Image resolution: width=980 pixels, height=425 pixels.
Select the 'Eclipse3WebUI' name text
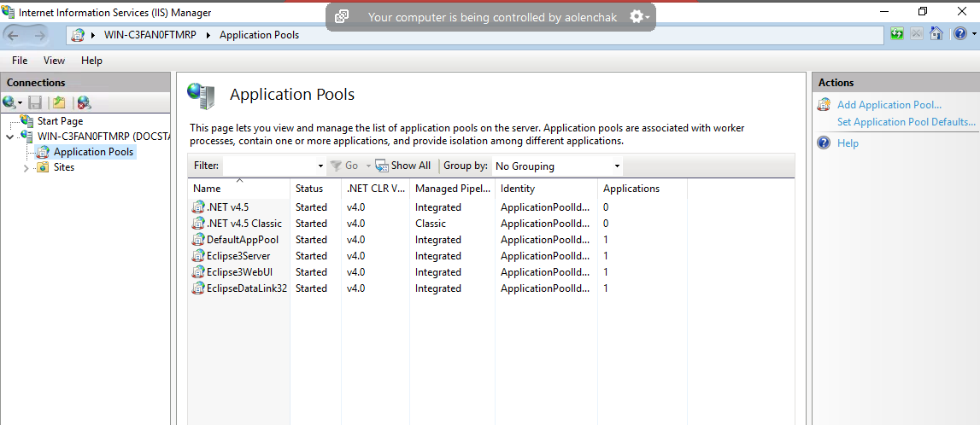click(x=239, y=271)
